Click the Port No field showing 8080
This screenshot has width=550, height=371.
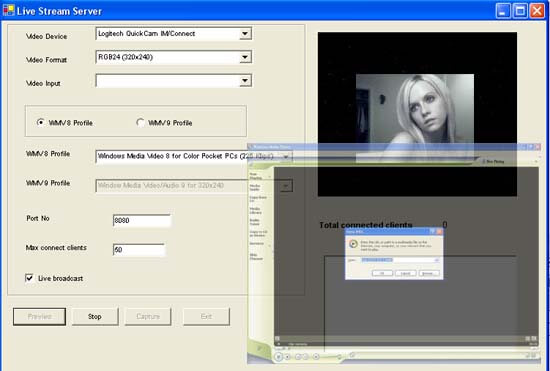pyautogui.click(x=142, y=221)
